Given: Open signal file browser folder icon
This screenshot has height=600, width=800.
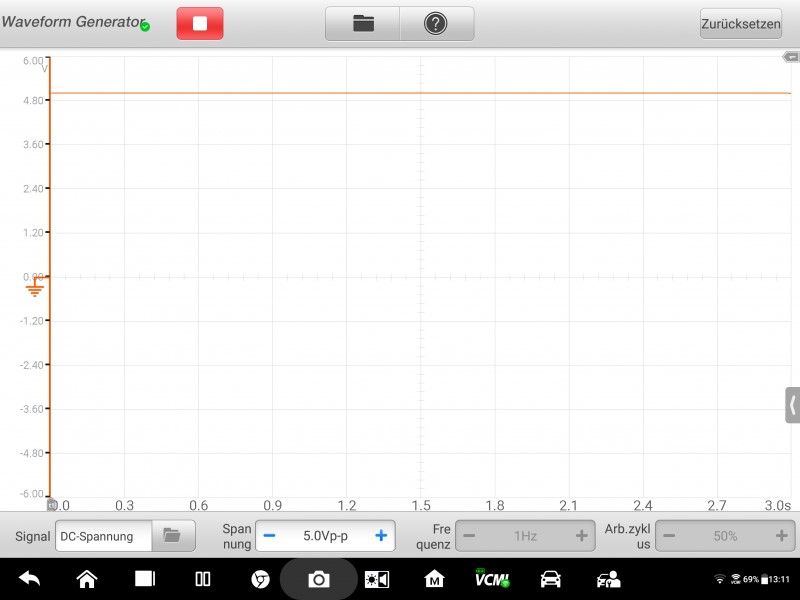Looking at the screenshot, I should [x=172, y=536].
